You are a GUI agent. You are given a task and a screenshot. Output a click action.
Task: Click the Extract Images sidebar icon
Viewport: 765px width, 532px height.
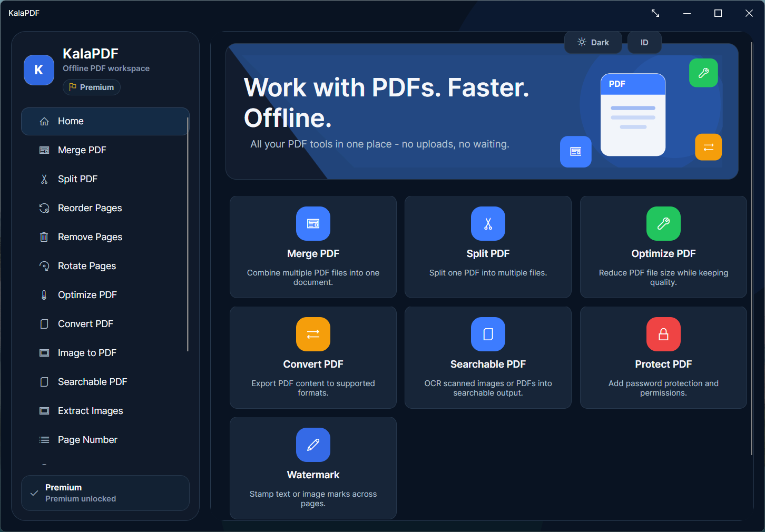coord(44,411)
